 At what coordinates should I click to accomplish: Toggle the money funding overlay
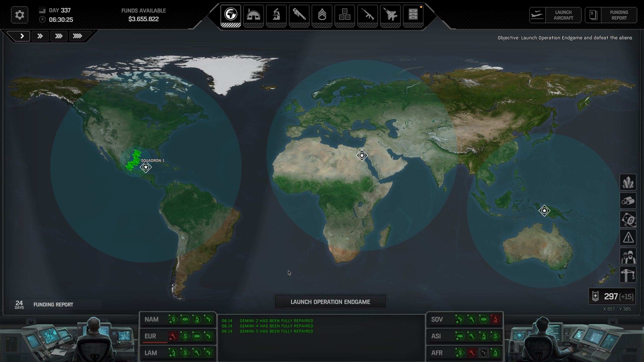pos(628,219)
